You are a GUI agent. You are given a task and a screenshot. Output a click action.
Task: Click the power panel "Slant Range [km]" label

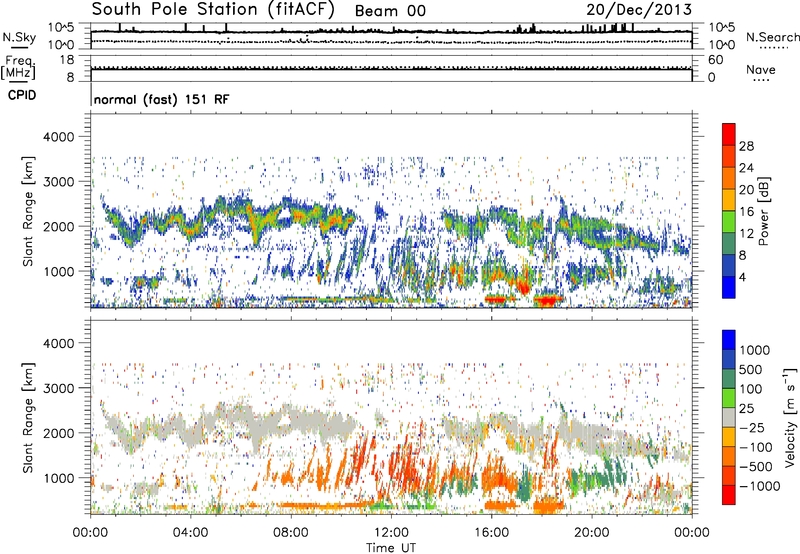tap(28, 211)
